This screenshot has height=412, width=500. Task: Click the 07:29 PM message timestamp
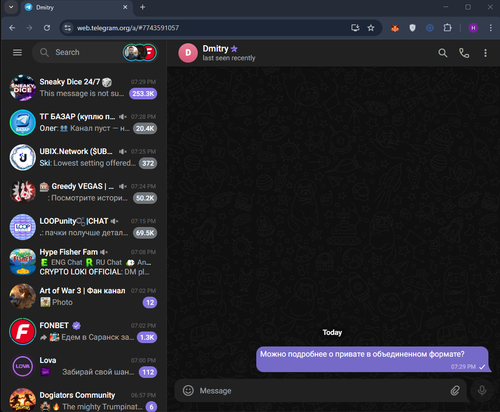(463, 367)
